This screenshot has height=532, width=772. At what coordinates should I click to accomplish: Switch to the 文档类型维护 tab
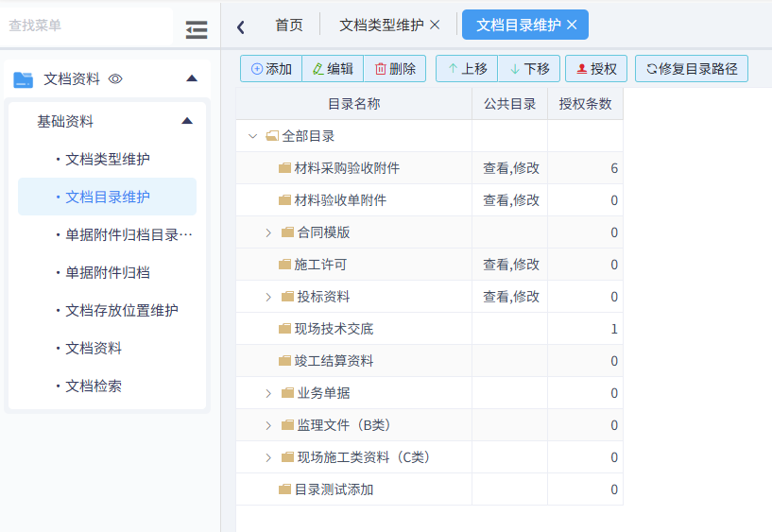[381, 26]
